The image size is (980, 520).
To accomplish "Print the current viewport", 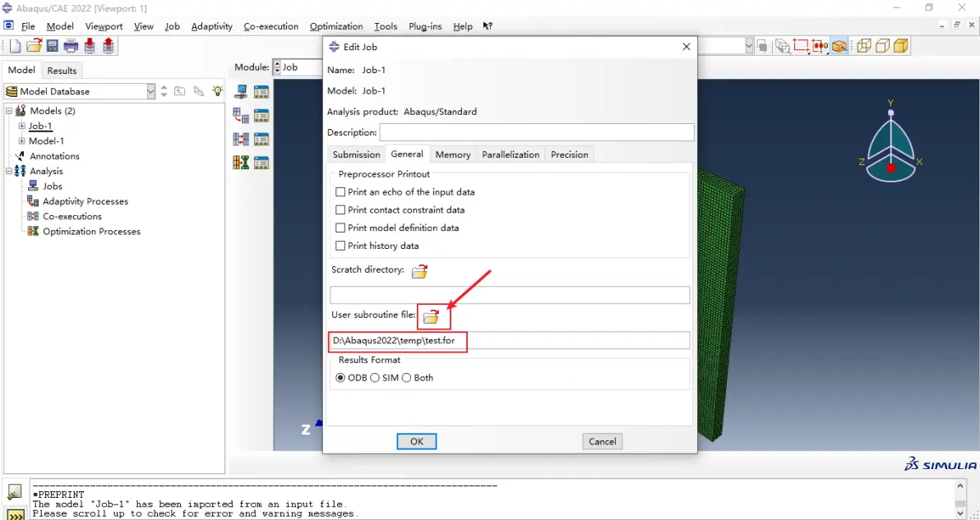I will [71, 45].
